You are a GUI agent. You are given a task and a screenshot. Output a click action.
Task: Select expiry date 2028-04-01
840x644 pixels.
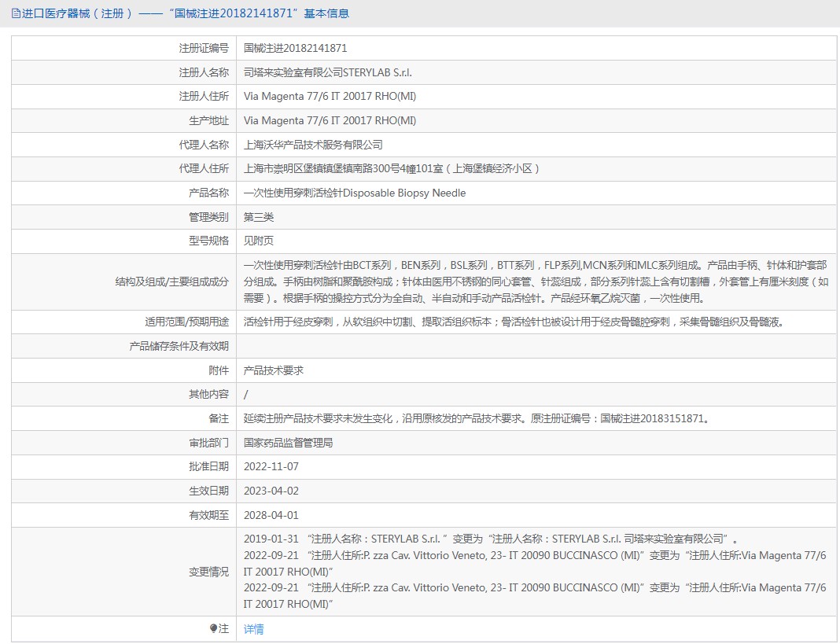(271, 515)
